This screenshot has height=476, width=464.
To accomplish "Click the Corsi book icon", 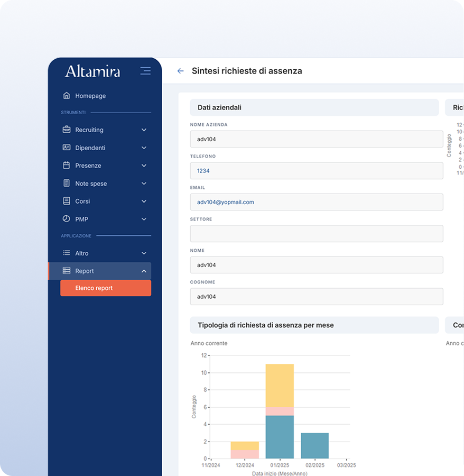I will [x=67, y=201].
